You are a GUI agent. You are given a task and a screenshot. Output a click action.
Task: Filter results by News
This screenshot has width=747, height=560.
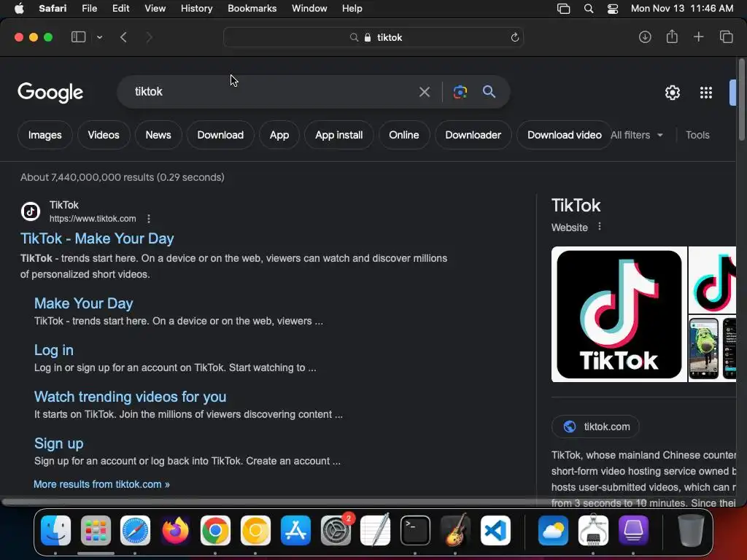tap(158, 135)
